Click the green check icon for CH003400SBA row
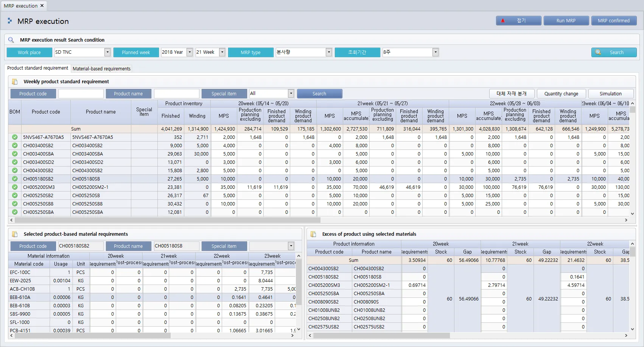644x347 pixels. (x=15, y=154)
